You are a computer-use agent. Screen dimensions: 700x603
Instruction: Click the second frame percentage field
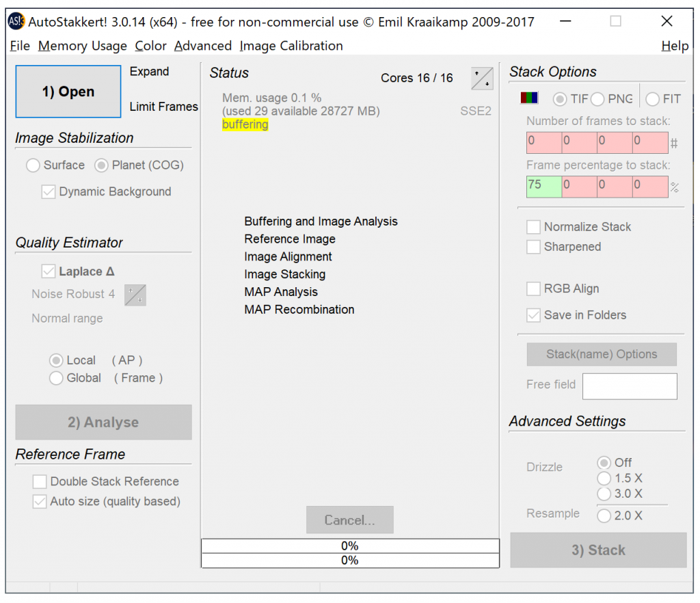[580, 187]
